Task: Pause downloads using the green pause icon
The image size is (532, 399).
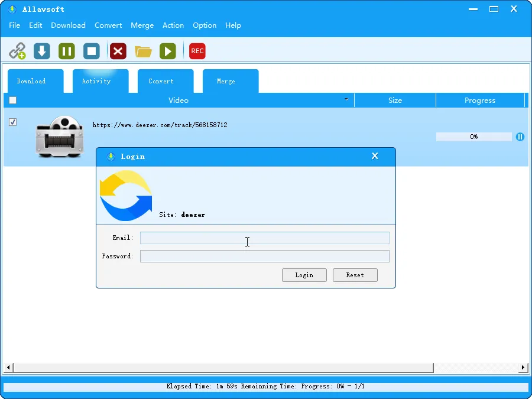Action: click(67, 51)
